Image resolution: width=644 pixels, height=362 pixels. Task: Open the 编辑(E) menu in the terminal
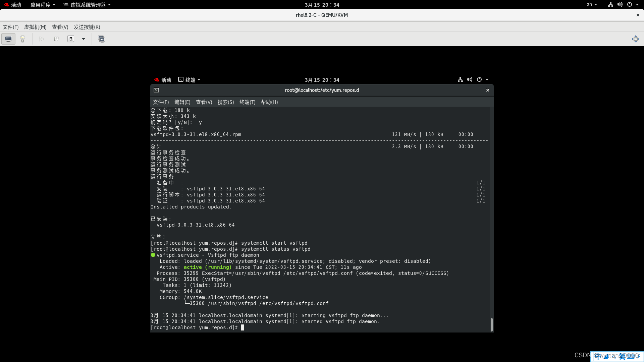(x=182, y=102)
